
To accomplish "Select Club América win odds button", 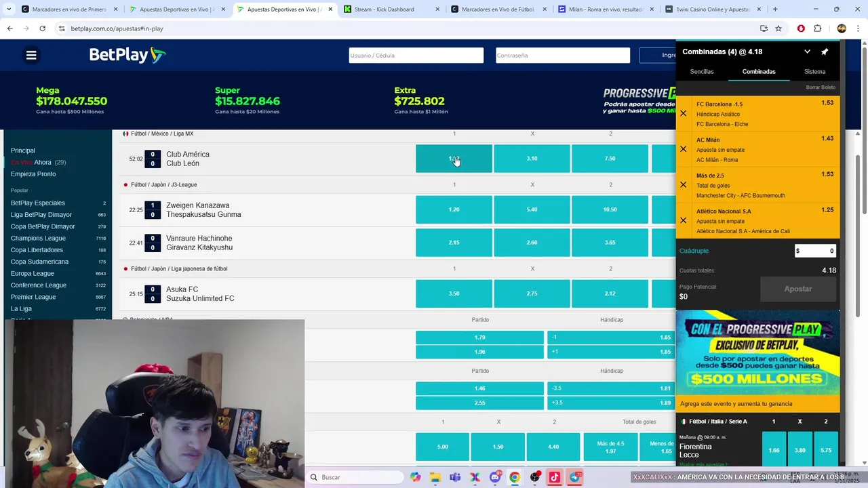I will coord(454,159).
